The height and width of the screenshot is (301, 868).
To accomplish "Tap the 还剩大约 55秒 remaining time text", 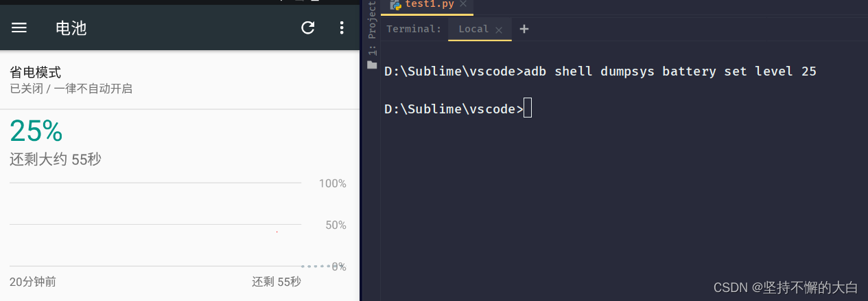I will click(x=56, y=159).
